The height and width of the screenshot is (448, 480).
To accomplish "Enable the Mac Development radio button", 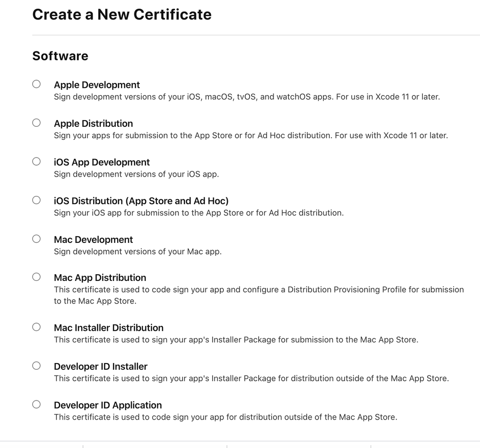I will 36,239.
